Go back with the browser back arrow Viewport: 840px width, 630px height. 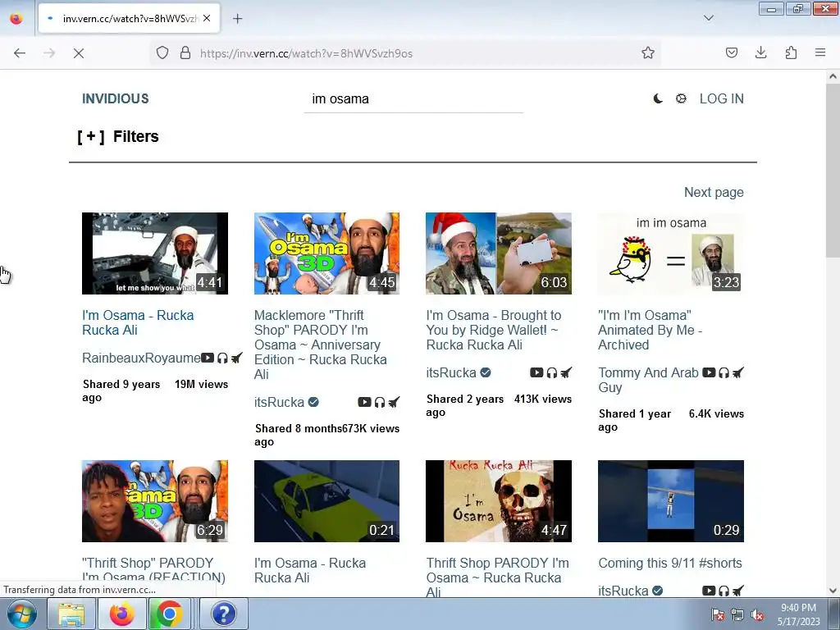[20, 53]
